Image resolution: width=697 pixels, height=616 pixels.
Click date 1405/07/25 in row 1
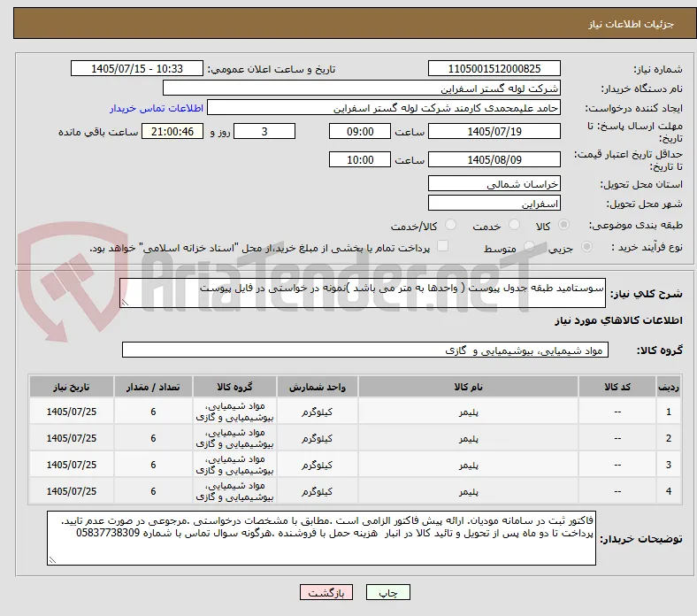[x=72, y=412]
